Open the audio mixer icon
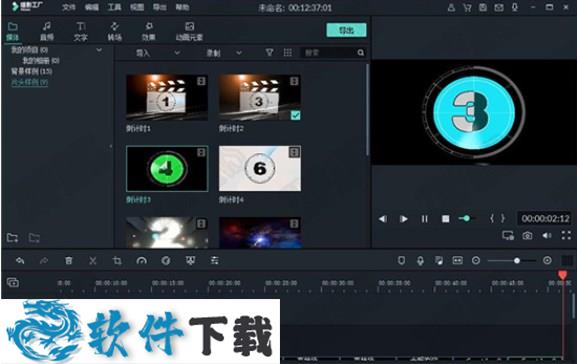Viewport: 577px width, 364px height. 439,261
